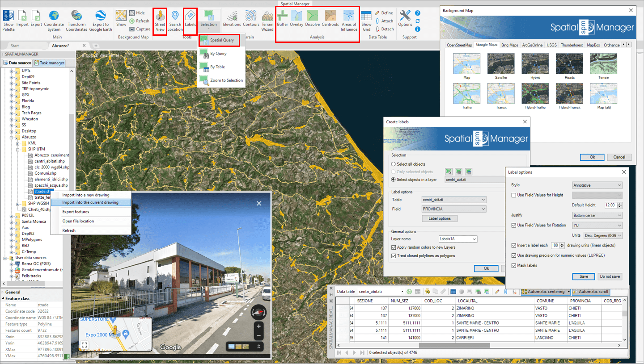Click the Export to Google Earth icon
Image resolution: width=644 pixels, height=364 pixels.
[101, 21]
